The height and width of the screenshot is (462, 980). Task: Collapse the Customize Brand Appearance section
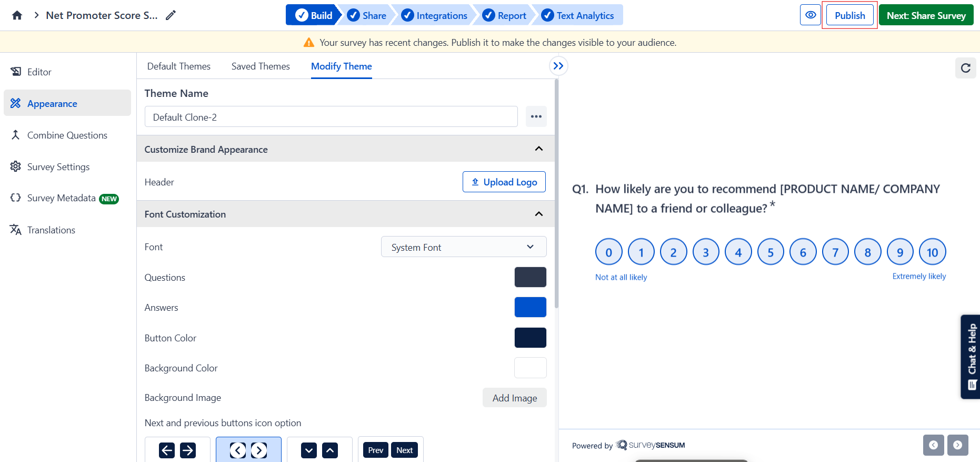538,149
